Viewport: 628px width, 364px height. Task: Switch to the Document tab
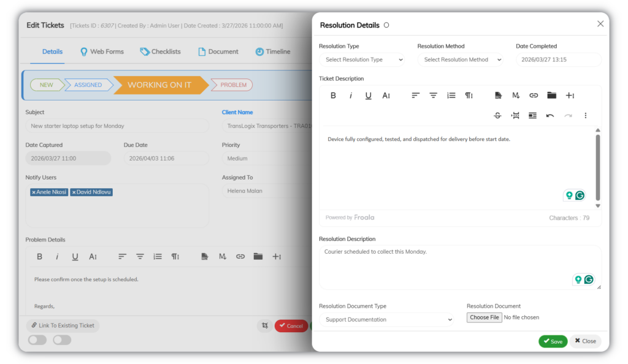pos(218,51)
